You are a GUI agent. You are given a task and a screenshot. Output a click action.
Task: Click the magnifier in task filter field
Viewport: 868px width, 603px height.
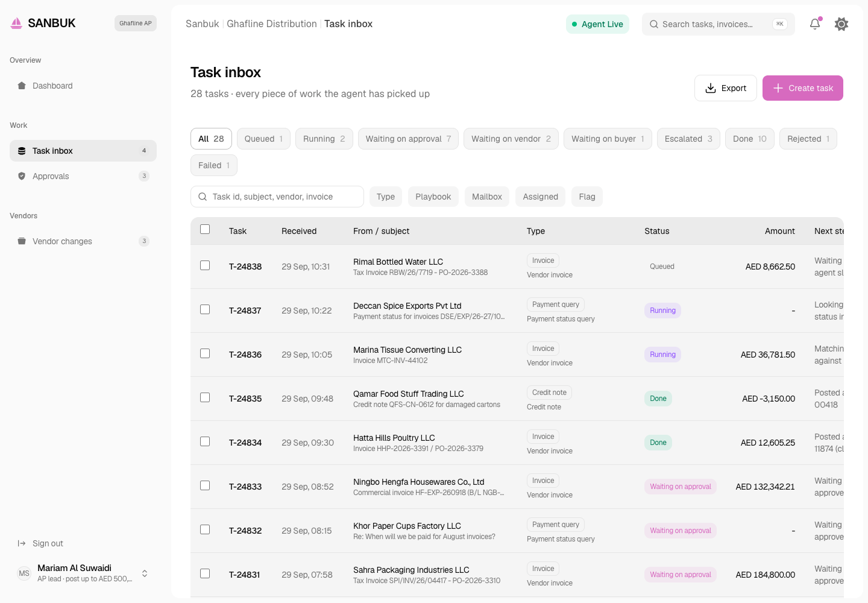tap(203, 197)
